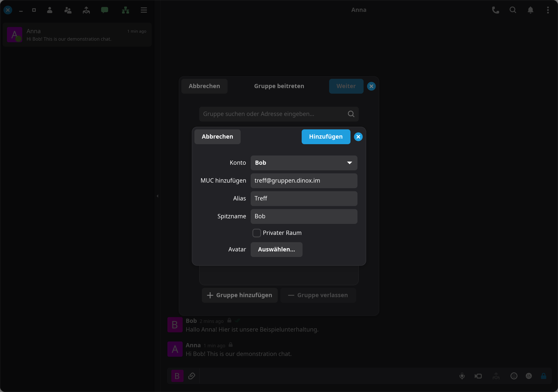Start a call with the phone icon
The height and width of the screenshot is (392, 558).
coord(495,10)
